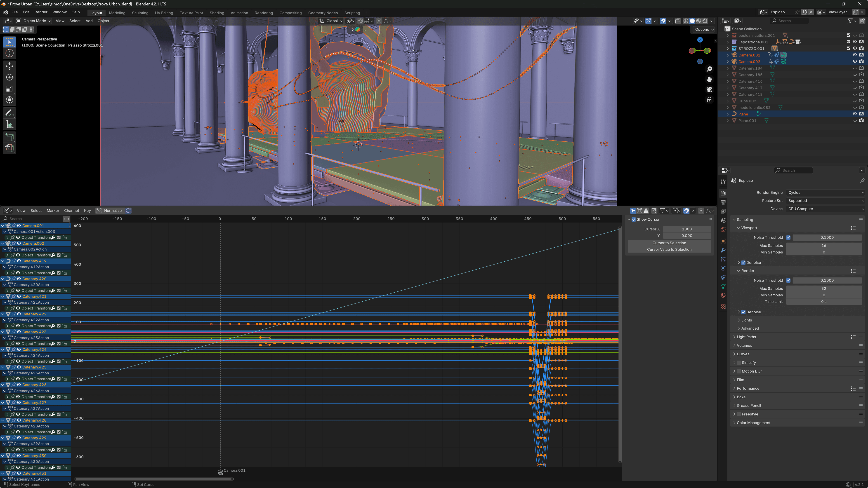Expand the Light Paths panel
The width and height of the screenshot is (868, 488).
(746, 337)
